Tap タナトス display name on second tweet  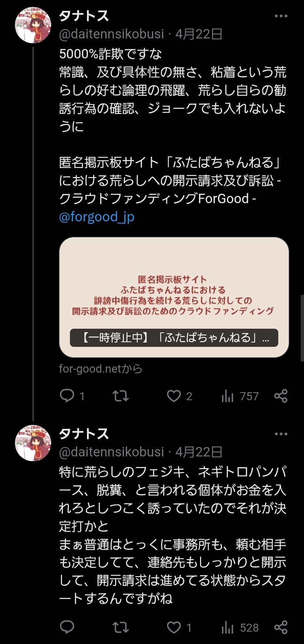click(84, 434)
